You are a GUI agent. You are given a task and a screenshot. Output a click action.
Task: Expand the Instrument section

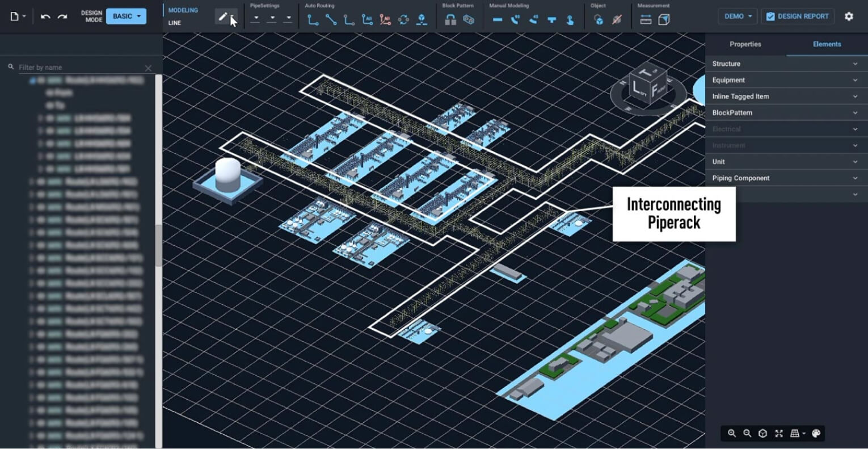tap(786, 145)
